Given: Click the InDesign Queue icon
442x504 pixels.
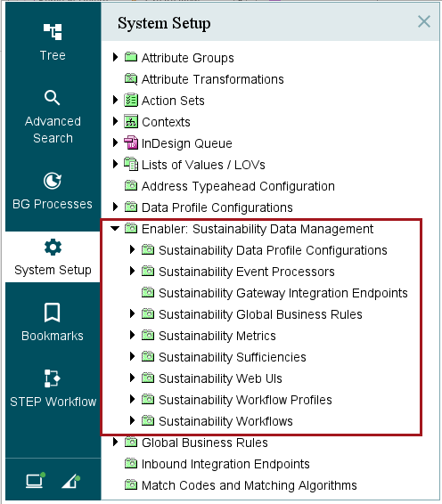Looking at the screenshot, I should [x=131, y=143].
